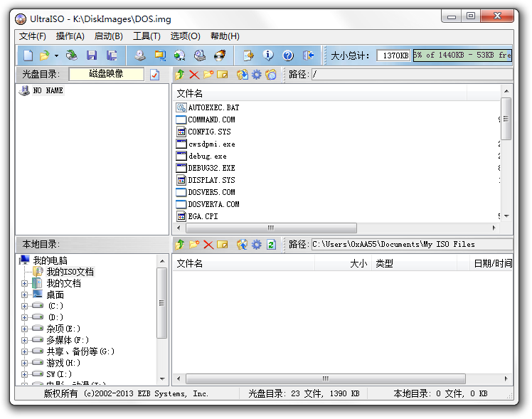Click the disk capacity usage bar
532x419 pixels.
pos(462,55)
